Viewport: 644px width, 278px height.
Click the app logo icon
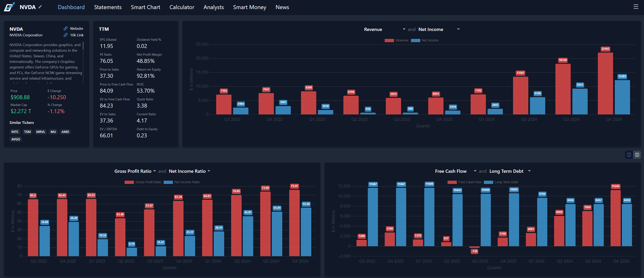pyautogui.click(x=9, y=7)
